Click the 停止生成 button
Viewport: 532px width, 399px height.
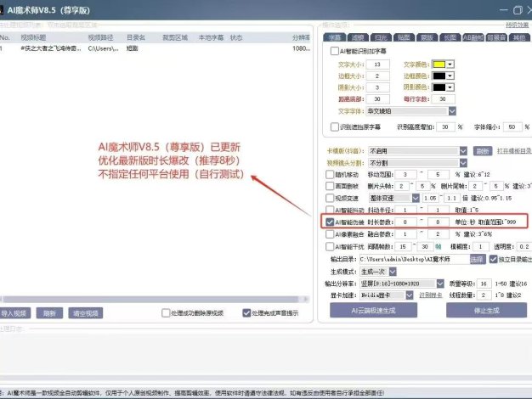pos(487,310)
